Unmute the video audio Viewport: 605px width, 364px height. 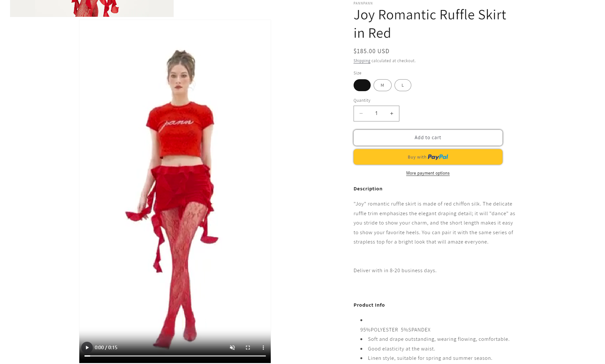[232, 348]
